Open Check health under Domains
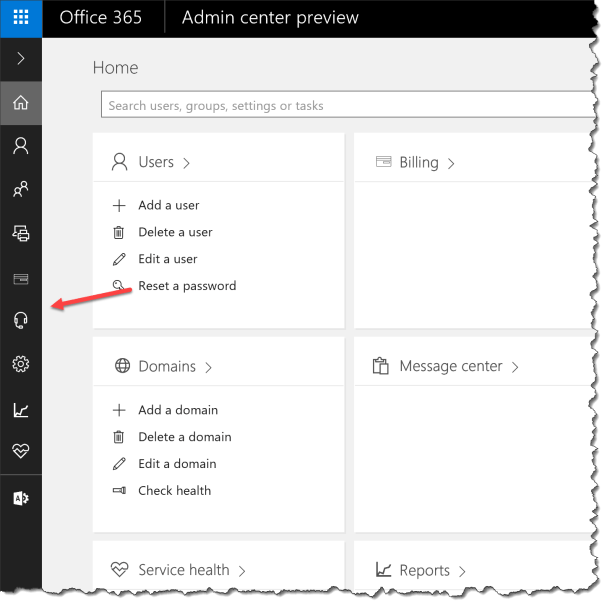The image size is (615, 612). [x=174, y=491]
